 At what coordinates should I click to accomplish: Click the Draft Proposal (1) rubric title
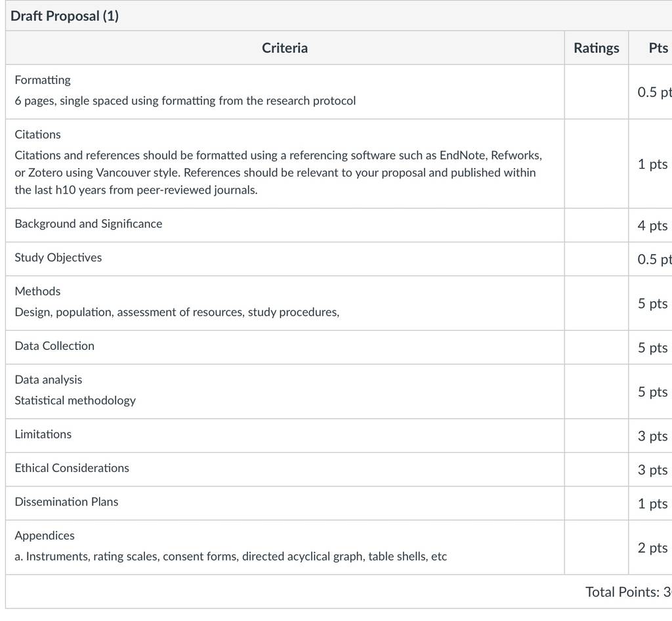(64, 16)
